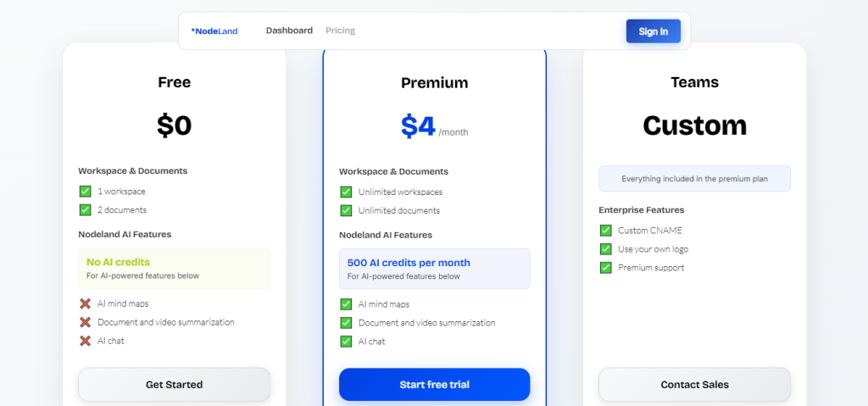
Task: Start free trial for Premium plan
Action: (434, 385)
